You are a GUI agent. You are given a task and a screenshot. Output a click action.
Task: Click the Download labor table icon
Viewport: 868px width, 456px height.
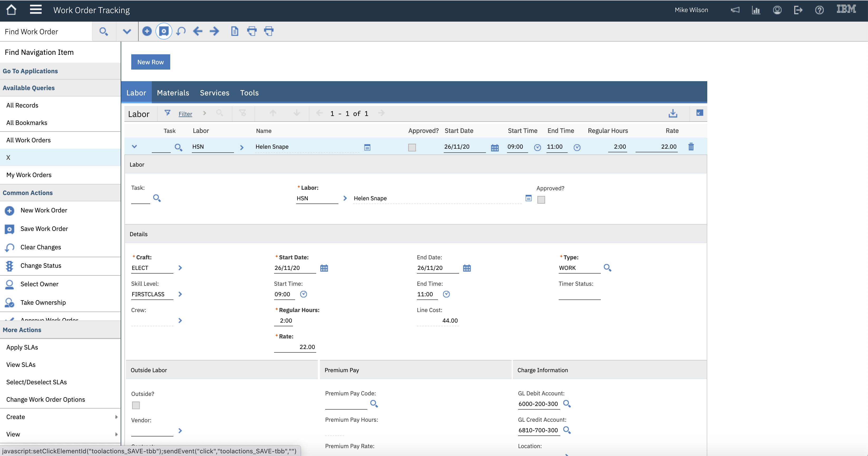click(672, 113)
